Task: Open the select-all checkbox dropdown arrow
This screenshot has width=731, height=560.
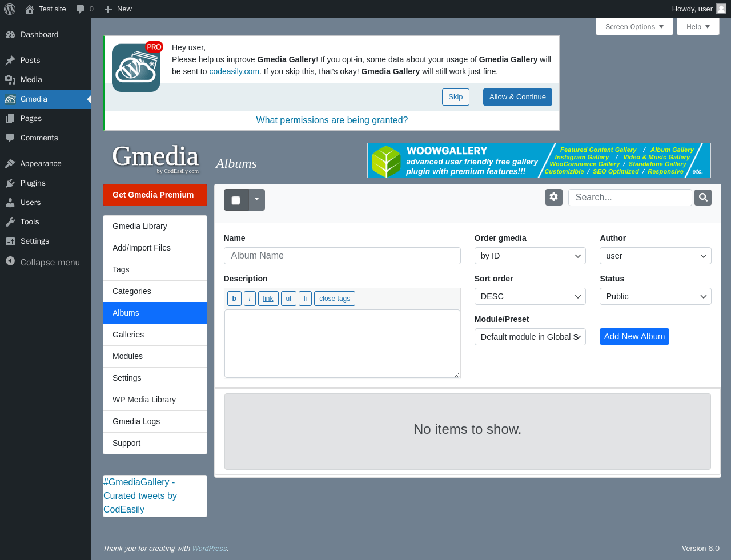Action: click(257, 200)
